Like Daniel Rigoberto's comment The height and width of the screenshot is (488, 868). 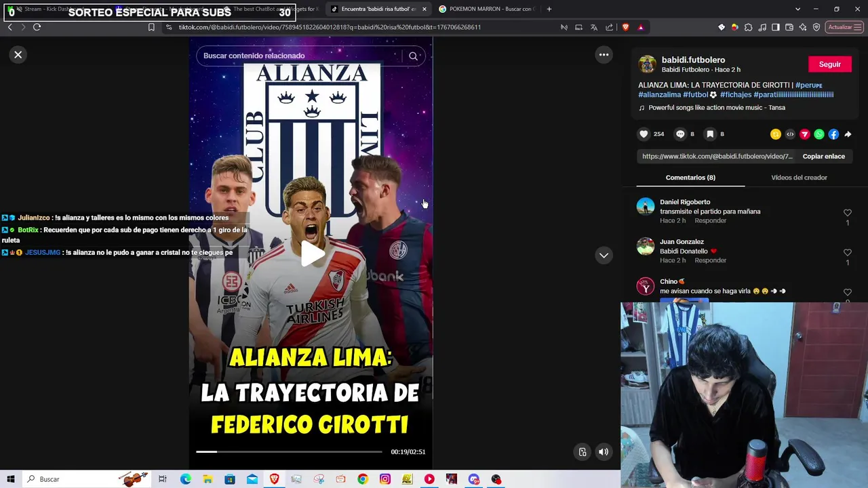[x=847, y=213]
